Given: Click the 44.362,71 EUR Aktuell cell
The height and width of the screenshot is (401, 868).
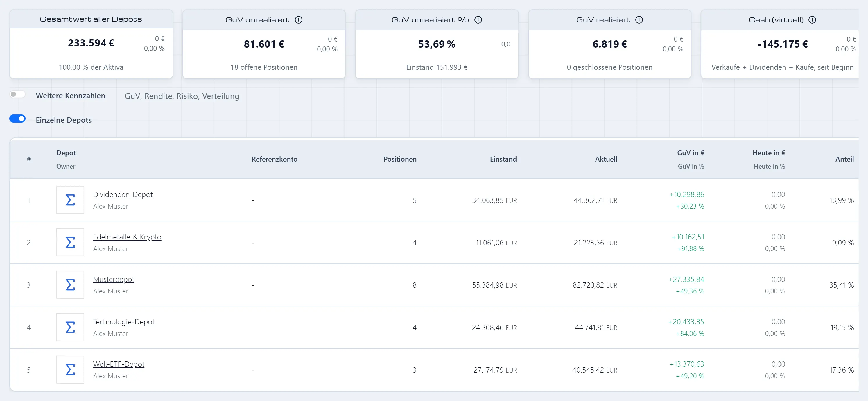Looking at the screenshot, I should (x=596, y=200).
